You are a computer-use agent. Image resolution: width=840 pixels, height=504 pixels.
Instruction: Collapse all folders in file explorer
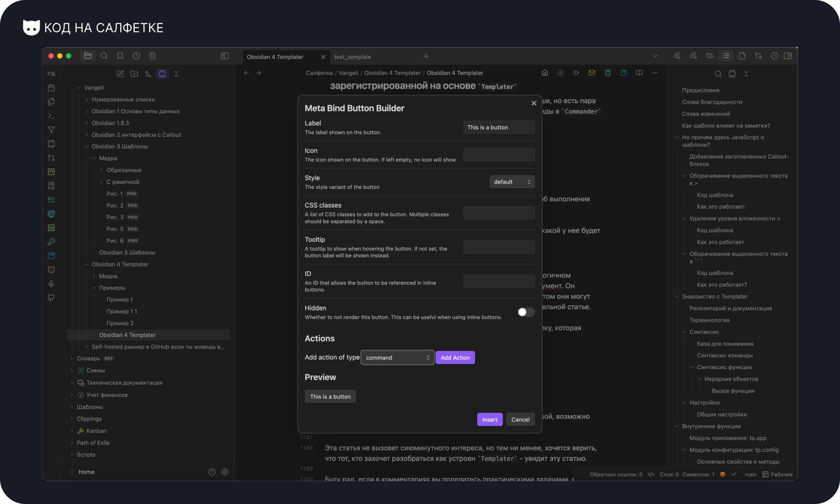click(176, 74)
